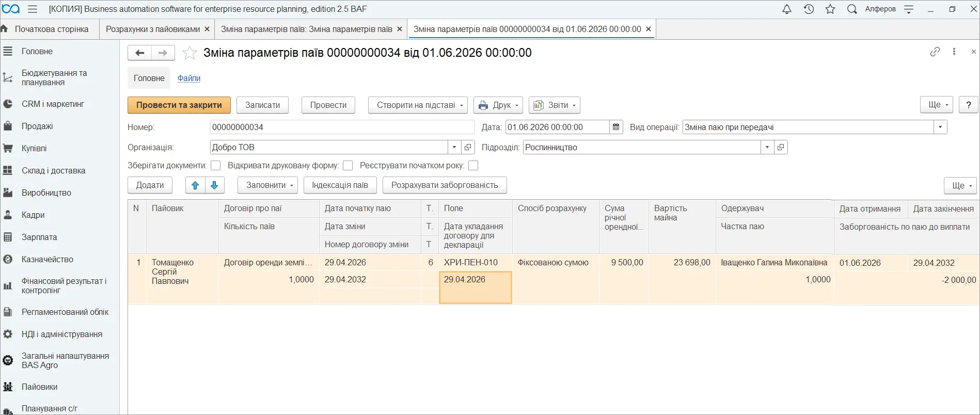The width and height of the screenshot is (980, 415).
Task: Open the Продажі section
Action: click(60, 126)
